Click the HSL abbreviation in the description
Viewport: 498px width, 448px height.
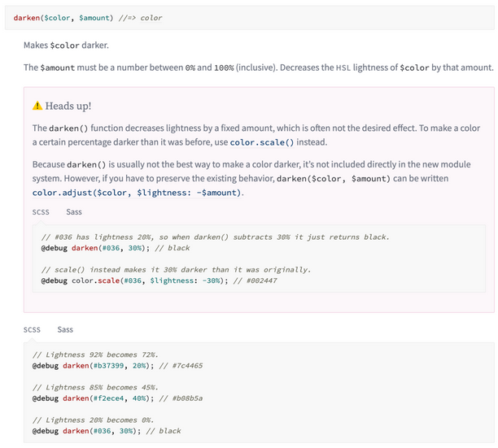pyautogui.click(x=343, y=67)
